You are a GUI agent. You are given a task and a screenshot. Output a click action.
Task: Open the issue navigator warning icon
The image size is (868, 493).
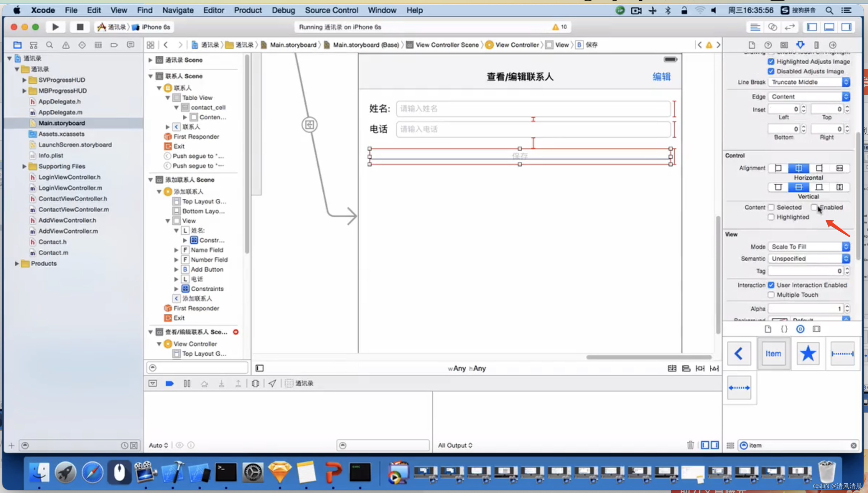(x=66, y=45)
